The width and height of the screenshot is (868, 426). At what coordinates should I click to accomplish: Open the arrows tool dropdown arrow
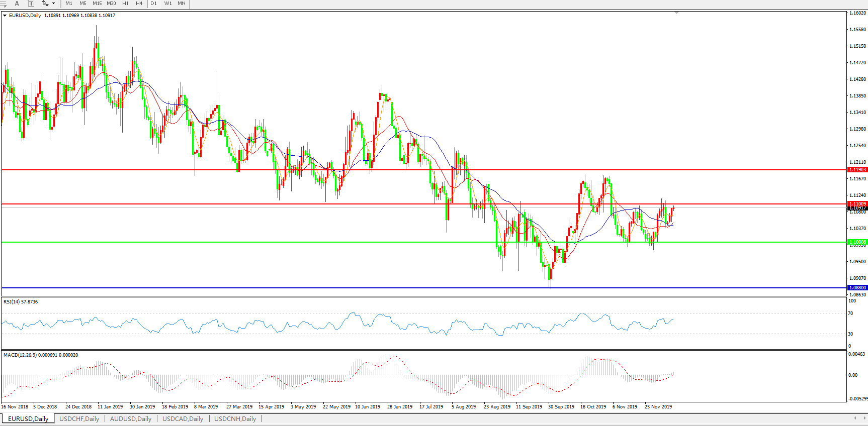(x=53, y=4)
